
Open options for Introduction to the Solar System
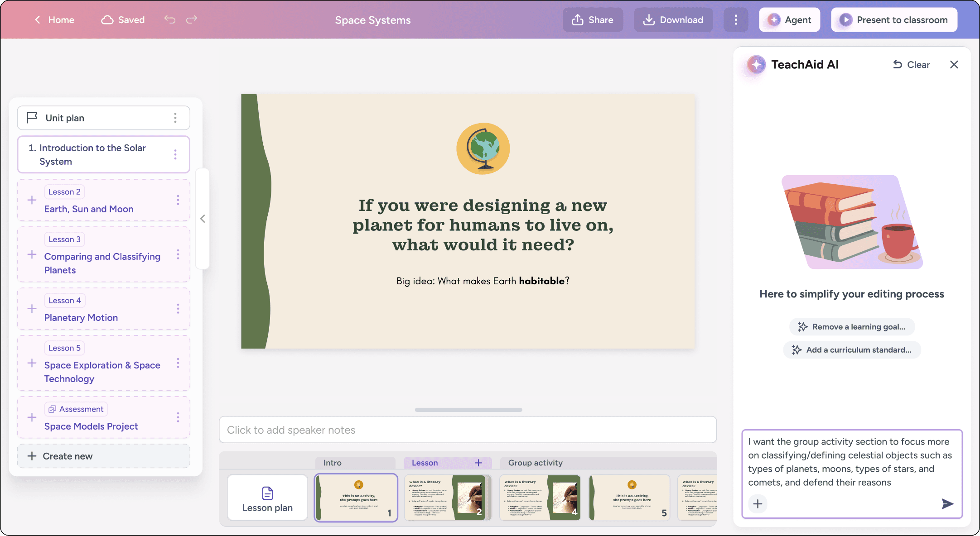[x=175, y=155]
